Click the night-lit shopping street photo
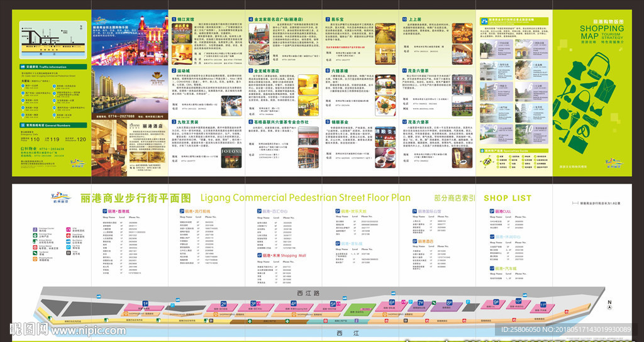 click(130, 37)
